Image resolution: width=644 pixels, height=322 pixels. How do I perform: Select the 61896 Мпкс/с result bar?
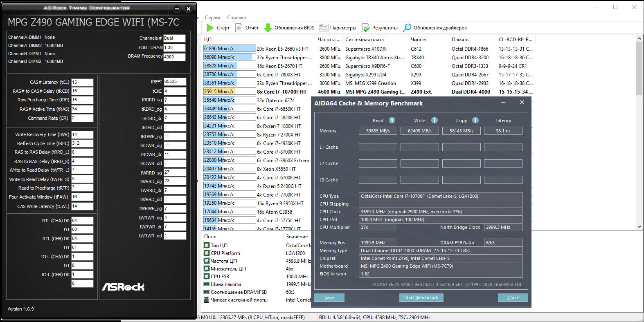click(x=230, y=49)
